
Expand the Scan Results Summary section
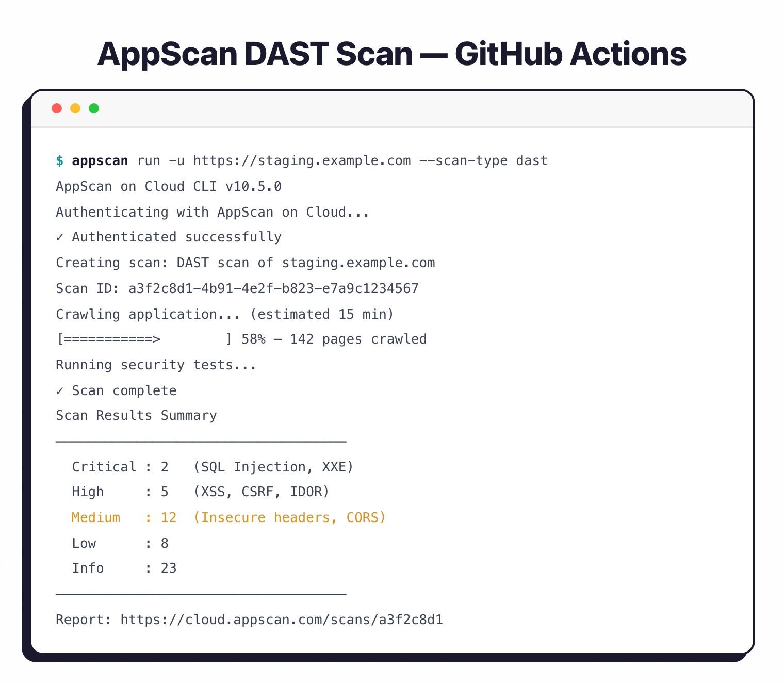coord(136,415)
